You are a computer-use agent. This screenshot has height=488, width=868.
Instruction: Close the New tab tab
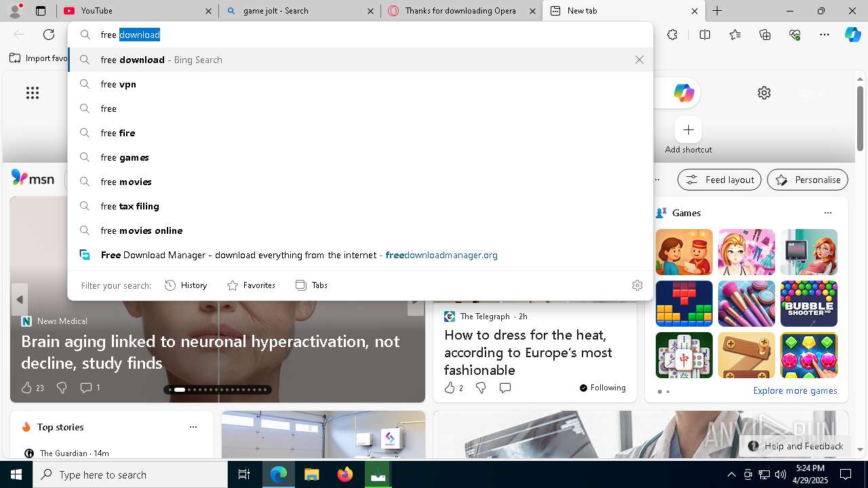pos(694,11)
